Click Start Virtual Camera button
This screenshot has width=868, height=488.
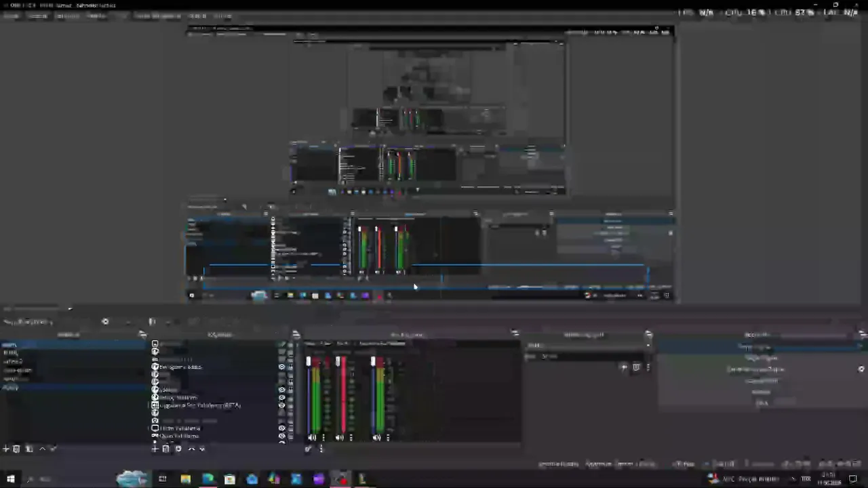(754, 369)
